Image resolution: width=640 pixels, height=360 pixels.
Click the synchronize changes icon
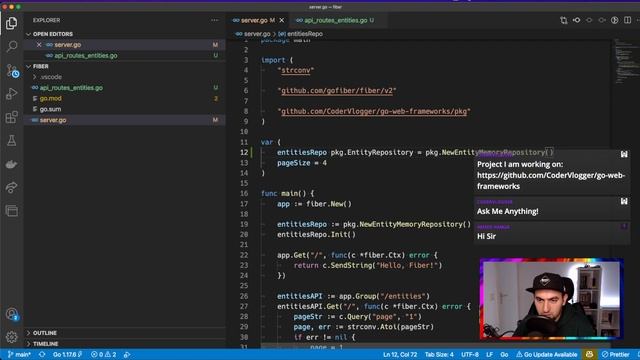coord(42,354)
